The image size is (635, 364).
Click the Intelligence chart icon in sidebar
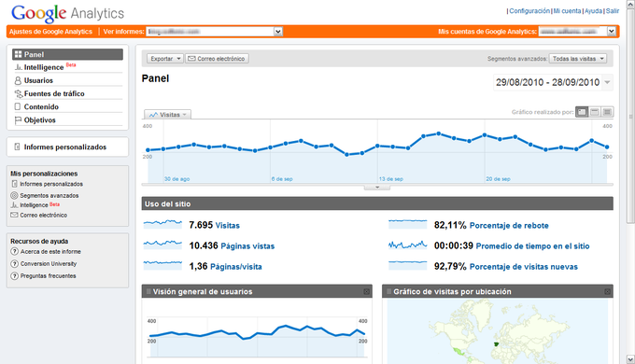[x=18, y=67]
